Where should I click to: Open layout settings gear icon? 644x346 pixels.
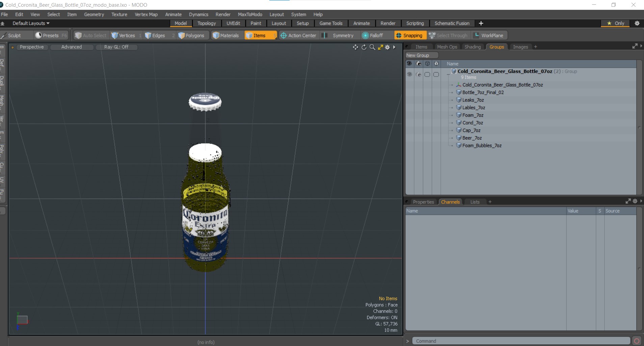point(637,23)
